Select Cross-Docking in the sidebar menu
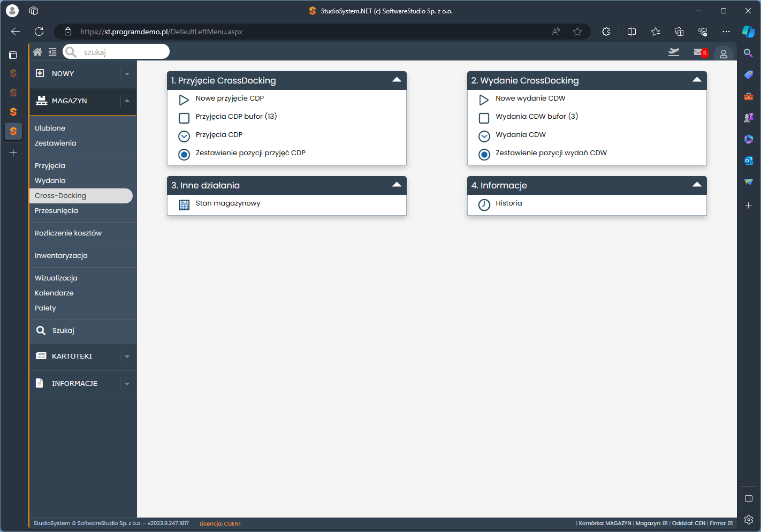 [x=81, y=196]
